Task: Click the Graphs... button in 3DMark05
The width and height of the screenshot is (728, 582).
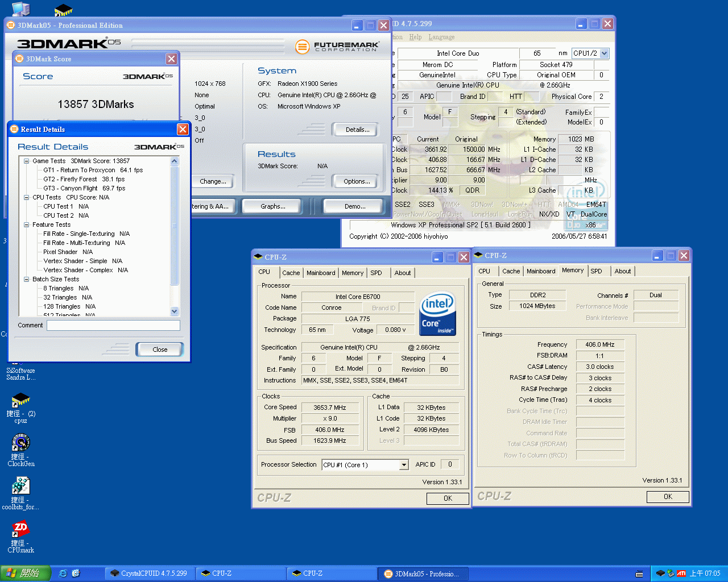Action: tap(273, 206)
